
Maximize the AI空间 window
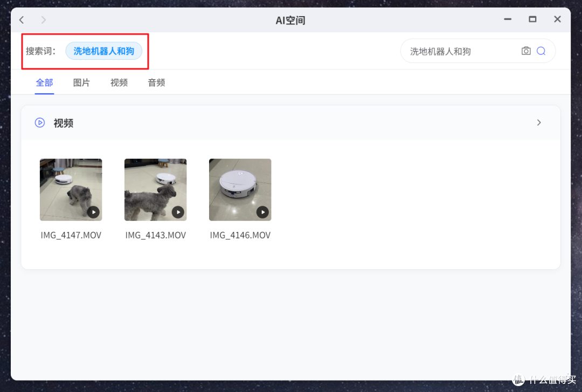(x=532, y=19)
